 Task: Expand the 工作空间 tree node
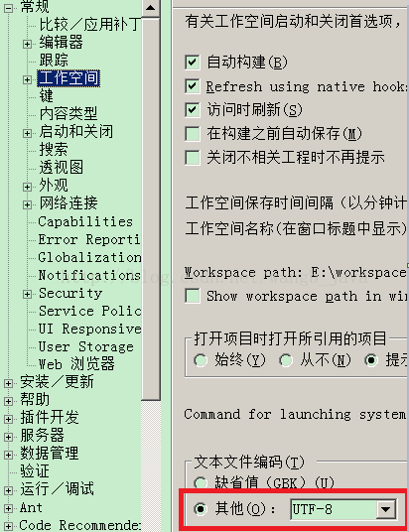click(x=27, y=79)
